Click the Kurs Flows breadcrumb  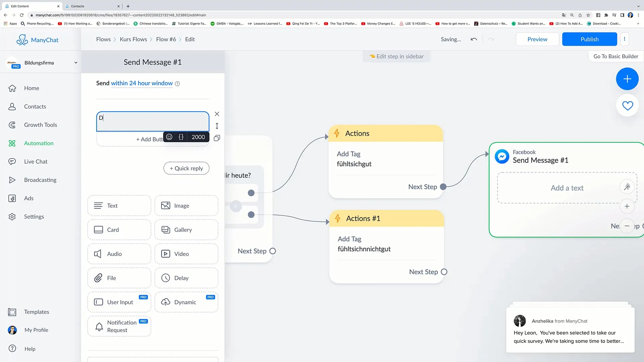133,39
